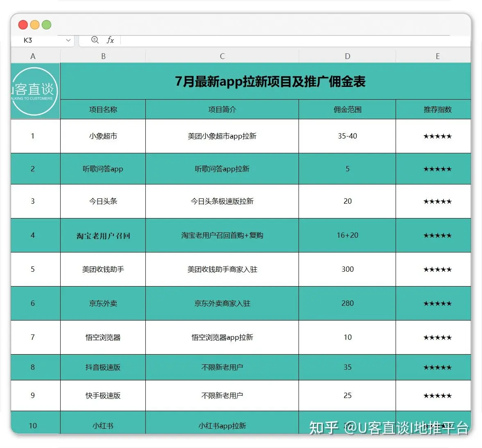Screen dimensions: 482x448
Task: Click cell 悟空浏览器
Action: click(103, 337)
